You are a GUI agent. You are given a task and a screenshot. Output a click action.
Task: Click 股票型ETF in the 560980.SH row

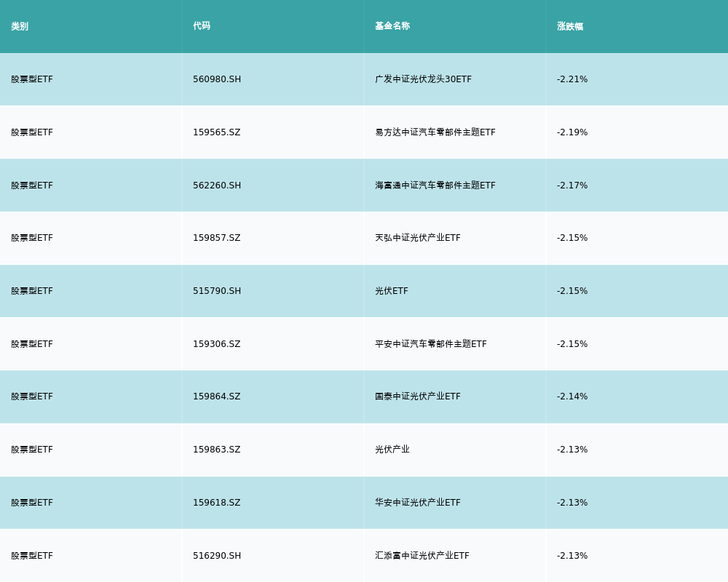click(x=32, y=79)
